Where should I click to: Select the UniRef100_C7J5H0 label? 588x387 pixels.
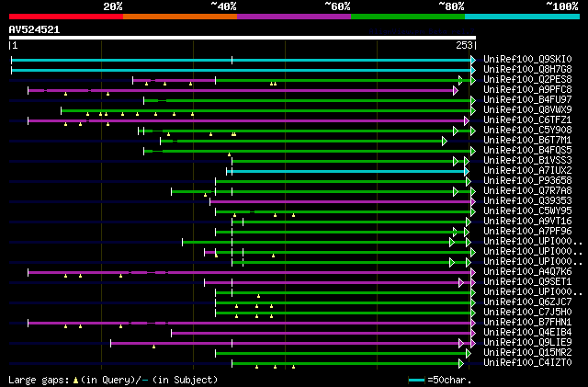point(527,313)
